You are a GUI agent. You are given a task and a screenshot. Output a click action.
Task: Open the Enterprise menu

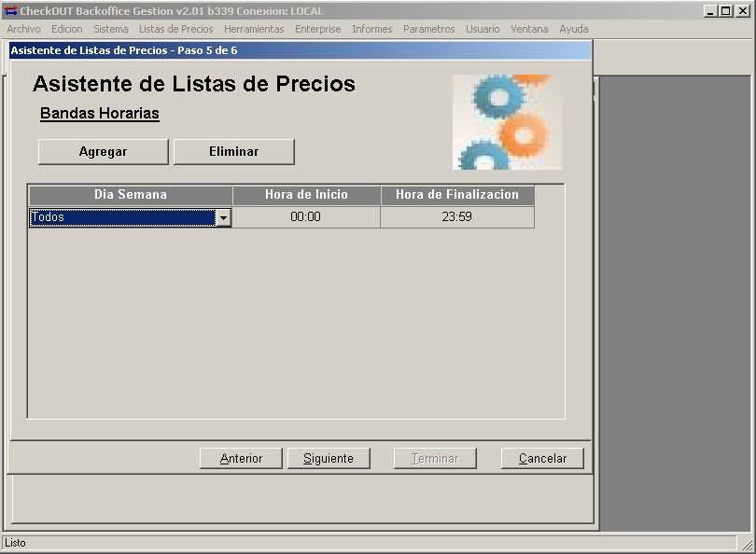[x=317, y=29]
